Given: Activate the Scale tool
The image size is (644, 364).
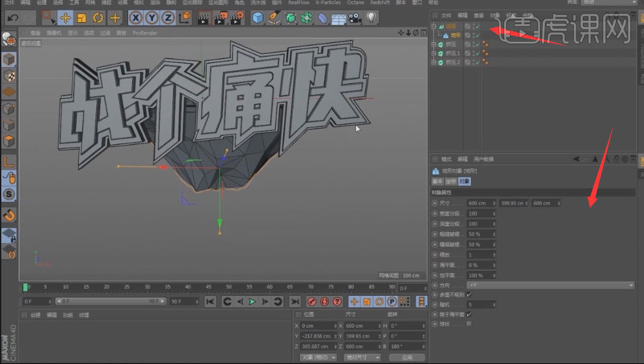Looking at the screenshot, I should [x=82, y=18].
